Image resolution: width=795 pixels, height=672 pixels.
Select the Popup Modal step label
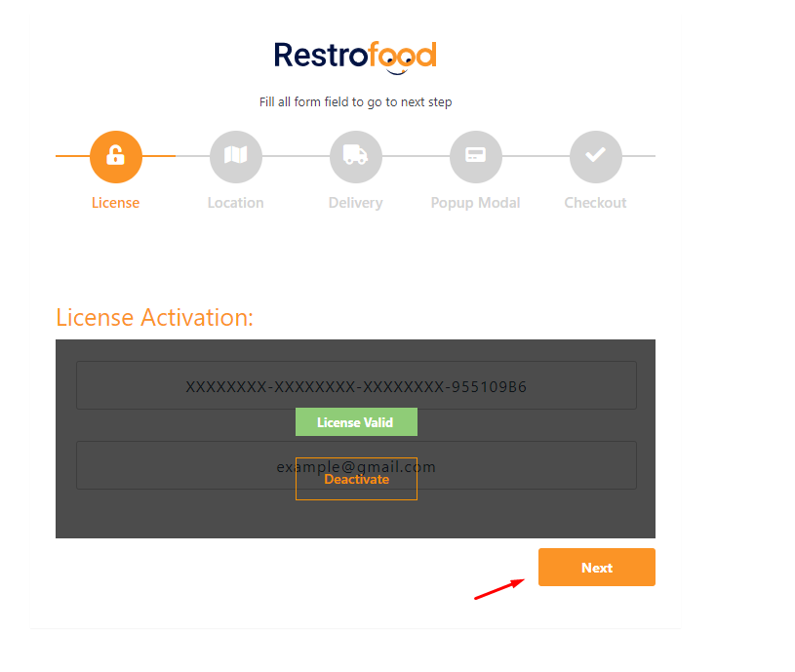pyautogui.click(x=475, y=203)
